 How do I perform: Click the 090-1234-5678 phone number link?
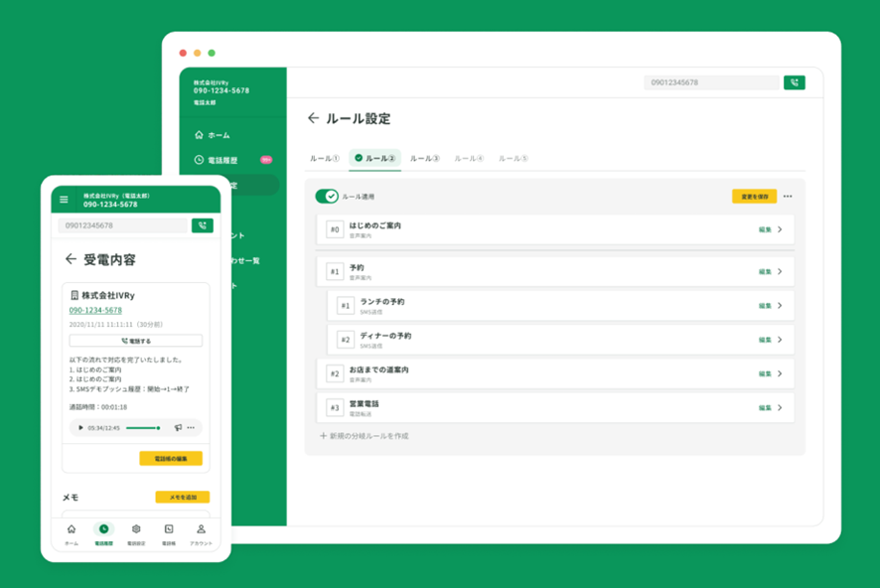[x=95, y=310]
